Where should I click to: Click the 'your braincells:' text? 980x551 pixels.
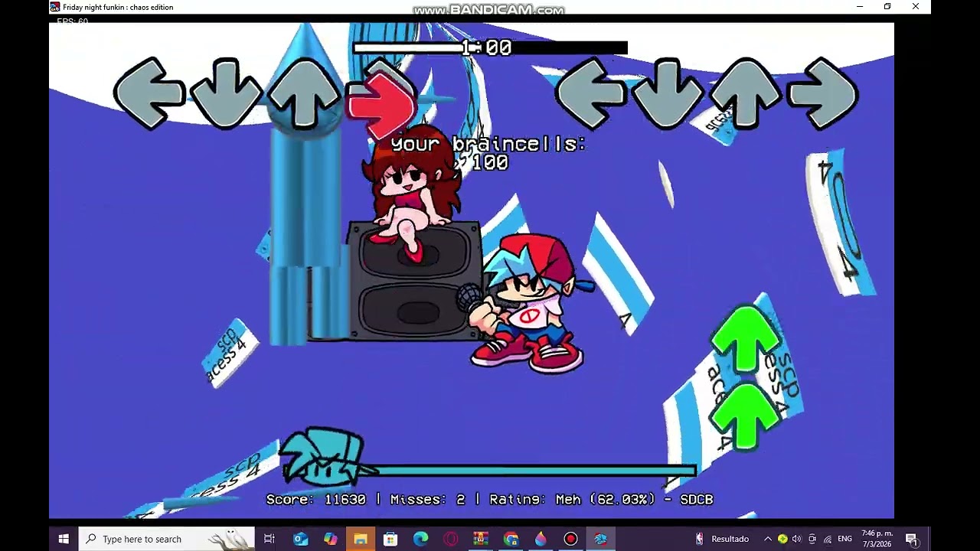tap(488, 144)
